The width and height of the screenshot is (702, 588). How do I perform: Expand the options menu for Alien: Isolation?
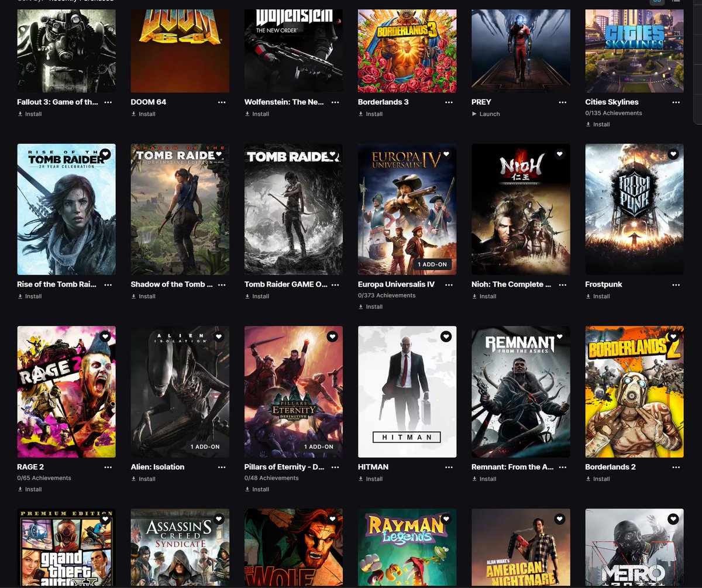222,467
